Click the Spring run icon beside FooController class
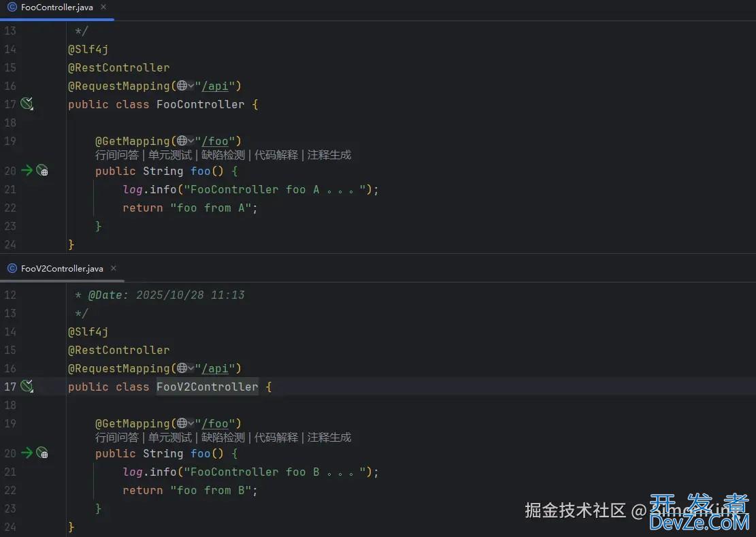 [26, 103]
